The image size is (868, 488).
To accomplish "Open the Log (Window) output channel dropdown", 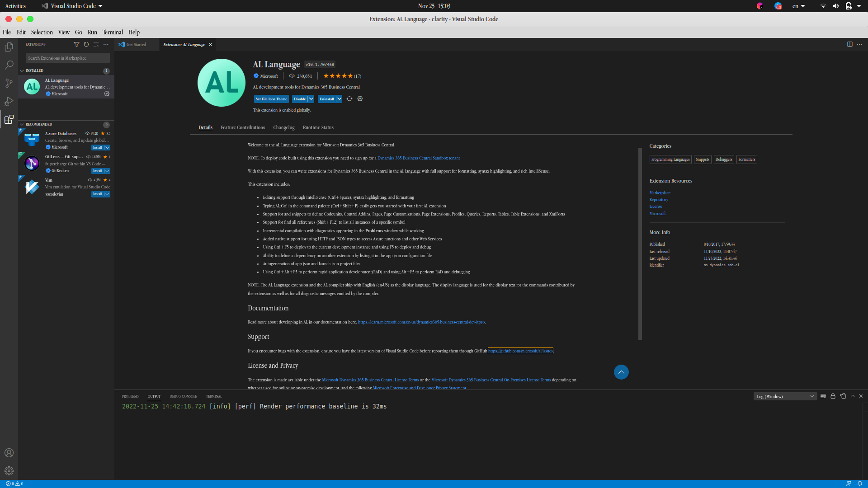I will point(785,396).
